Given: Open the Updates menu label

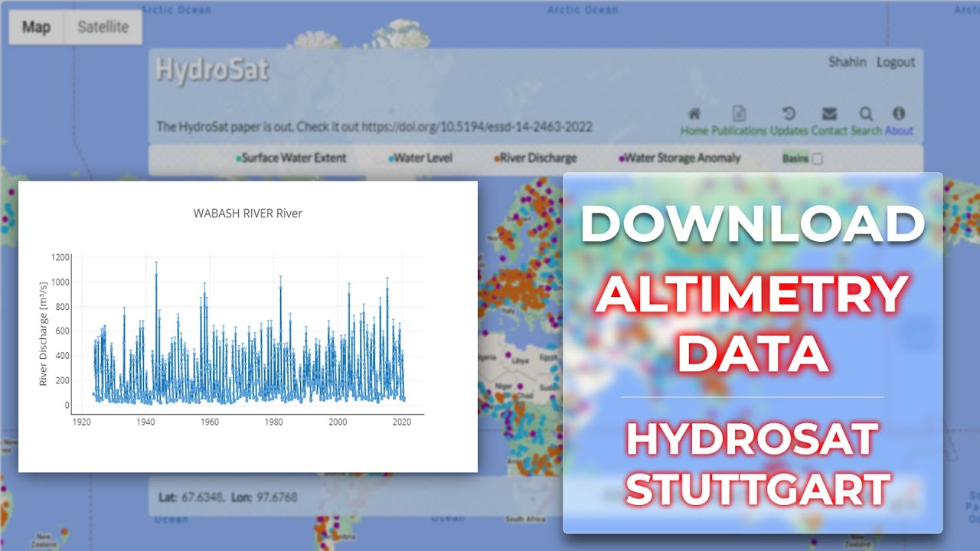Looking at the screenshot, I should click(x=789, y=131).
